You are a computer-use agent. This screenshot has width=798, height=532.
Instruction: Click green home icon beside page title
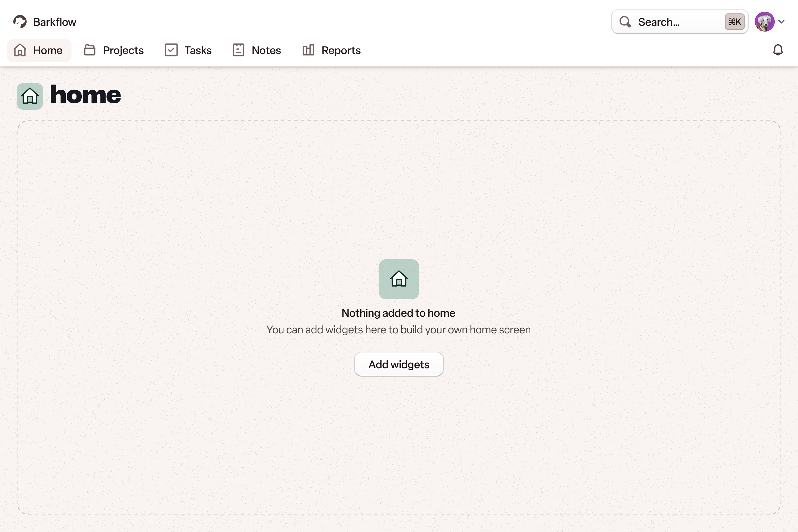point(30,96)
